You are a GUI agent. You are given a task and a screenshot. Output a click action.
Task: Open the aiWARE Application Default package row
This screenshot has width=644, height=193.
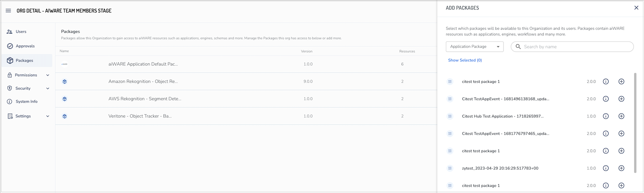click(x=143, y=64)
